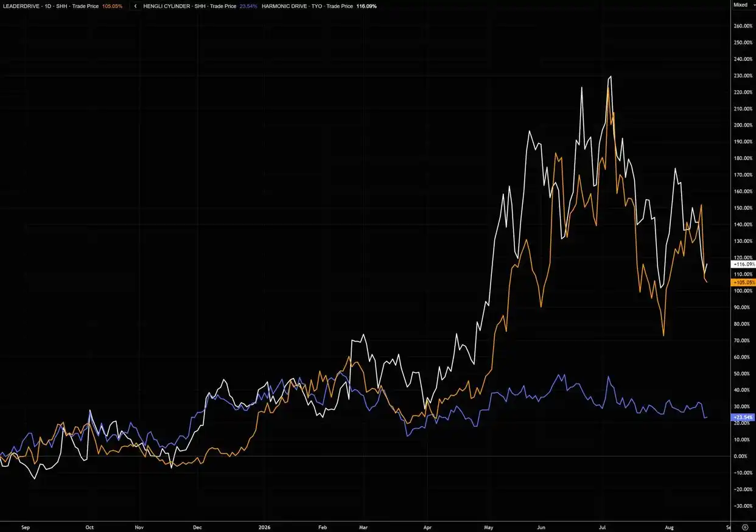The height and width of the screenshot is (532, 756).
Task: Open the Mixed scale mode dropdown
Action: (741, 5)
